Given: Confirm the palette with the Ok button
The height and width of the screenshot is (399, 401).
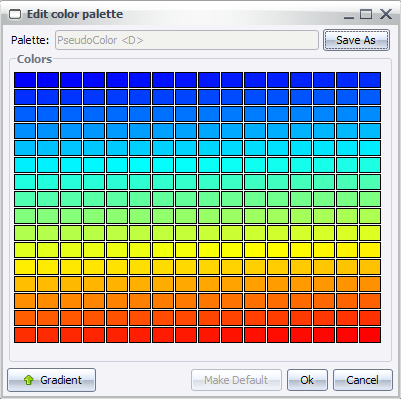Looking at the screenshot, I should tap(307, 380).
